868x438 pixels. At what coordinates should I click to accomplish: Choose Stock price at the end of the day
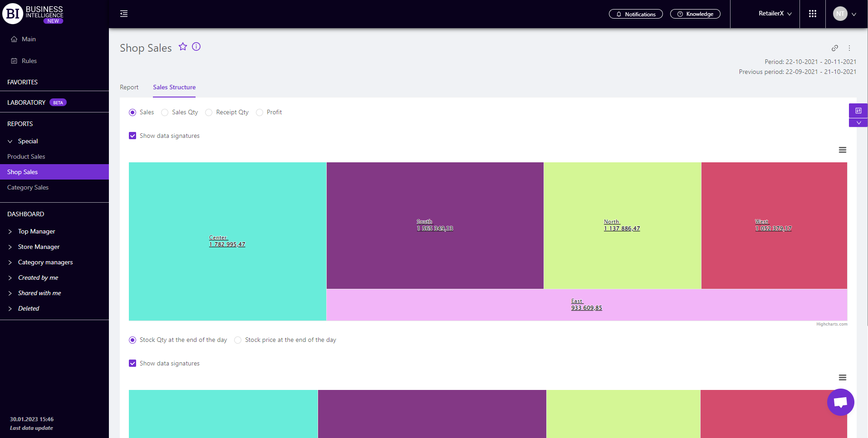point(238,340)
